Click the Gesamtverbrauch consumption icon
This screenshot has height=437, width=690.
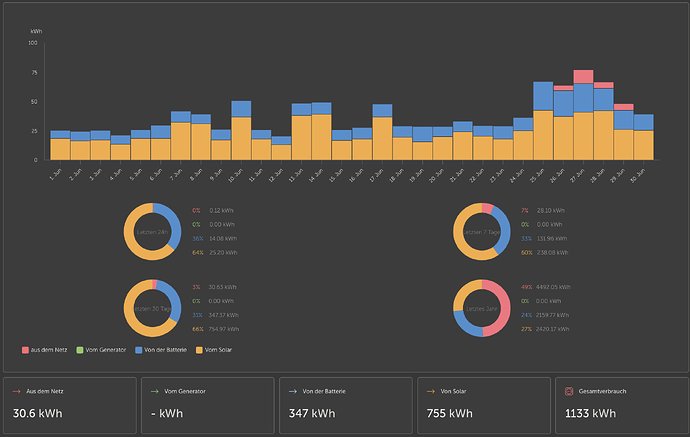click(x=569, y=391)
